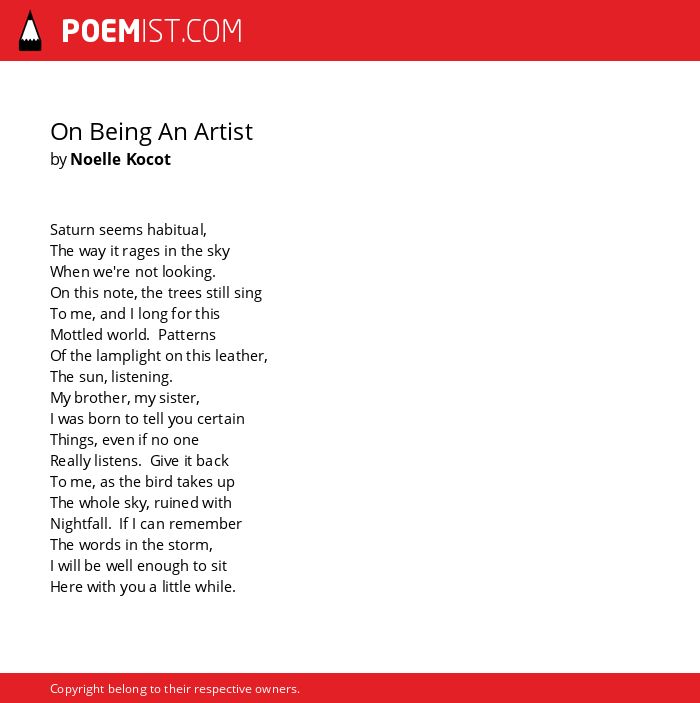
Task: Click the pencil tip logo icon
Action: pos(30,30)
